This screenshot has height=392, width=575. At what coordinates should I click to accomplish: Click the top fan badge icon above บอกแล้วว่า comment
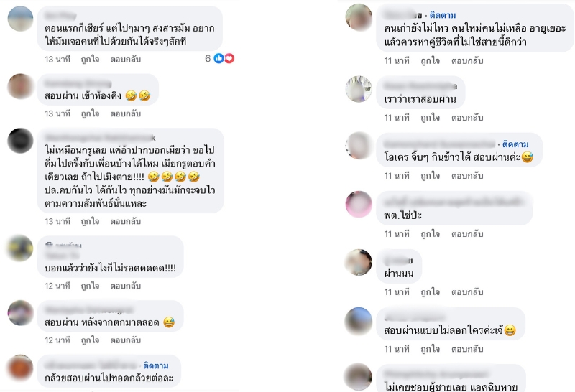tap(49, 244)
